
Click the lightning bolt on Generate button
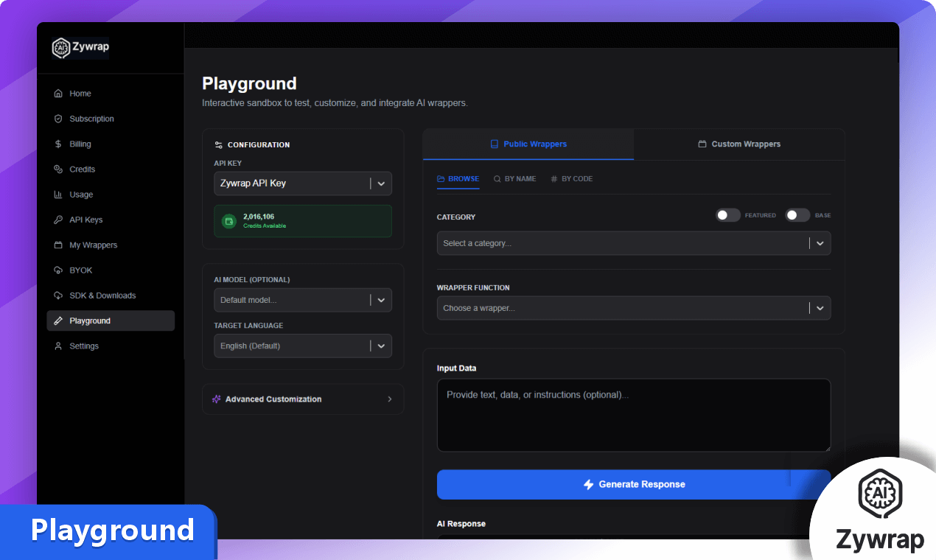(589, 484)
